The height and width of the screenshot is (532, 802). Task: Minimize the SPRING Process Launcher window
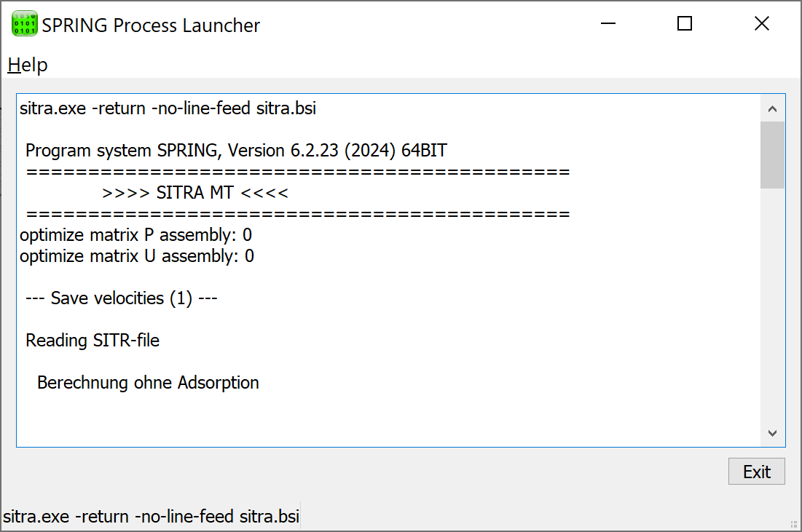click(x=608, y=23)
